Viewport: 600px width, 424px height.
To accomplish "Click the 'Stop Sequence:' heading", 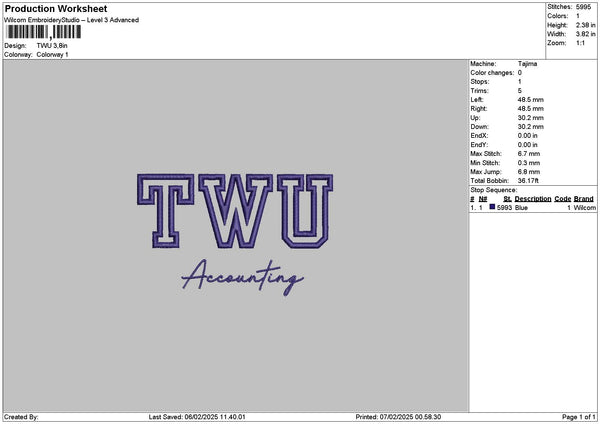I will (x=494, y=190).
